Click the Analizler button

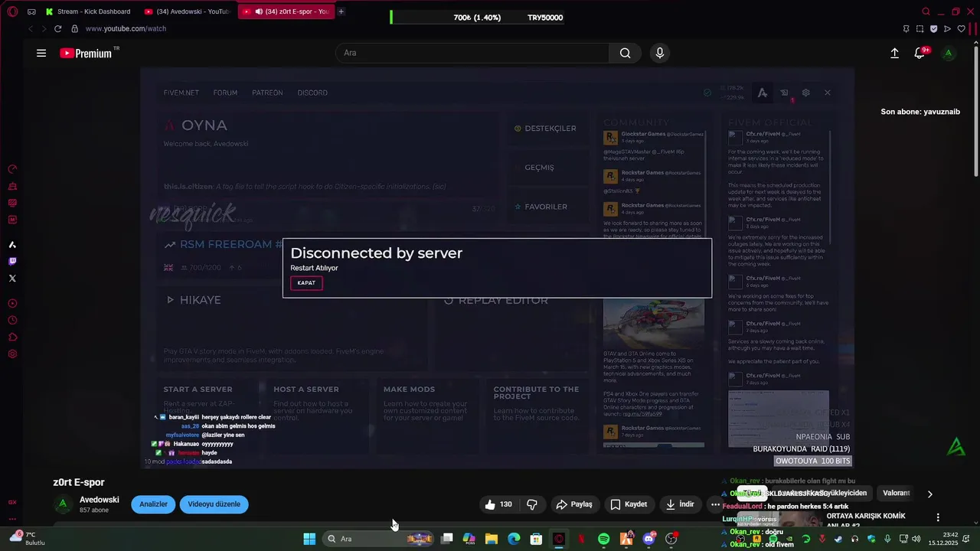(x=153, y=504)
